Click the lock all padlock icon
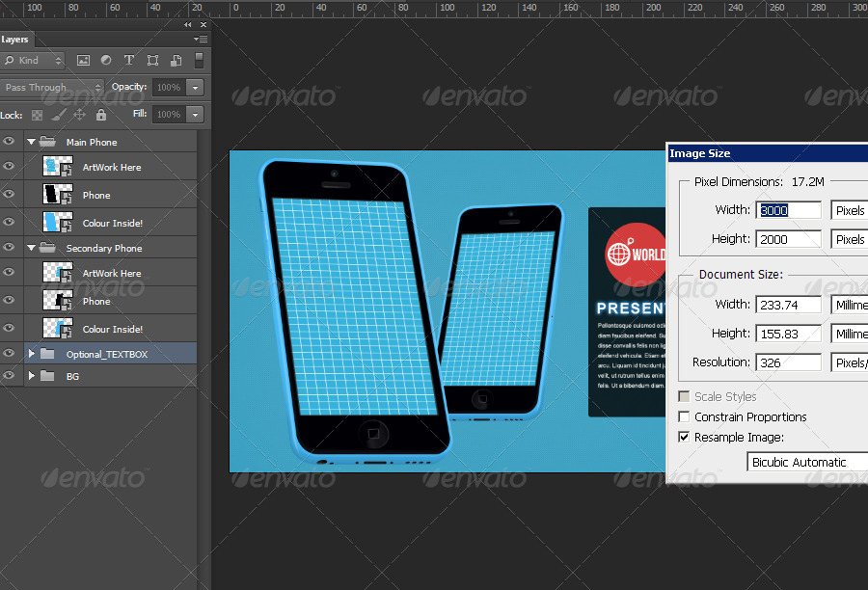Screen dimensions: 868x590 point(101,114)
